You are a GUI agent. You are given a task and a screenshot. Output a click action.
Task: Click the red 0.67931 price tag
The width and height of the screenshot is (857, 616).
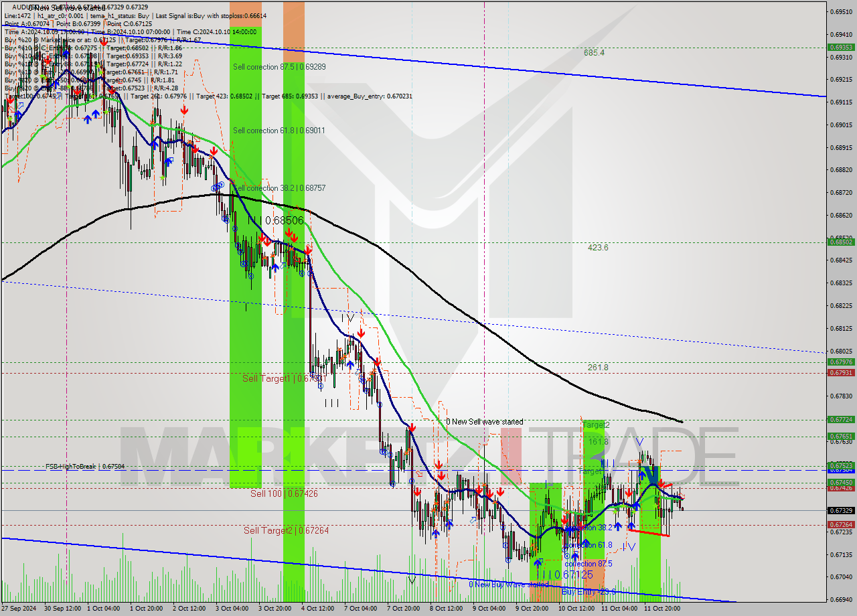pyautogui.click(x=840, y=373)
